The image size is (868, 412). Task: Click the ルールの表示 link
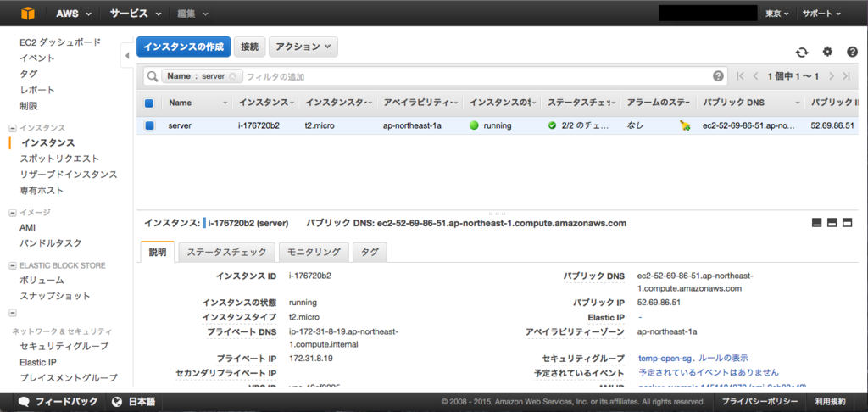(x=723, y=359)
